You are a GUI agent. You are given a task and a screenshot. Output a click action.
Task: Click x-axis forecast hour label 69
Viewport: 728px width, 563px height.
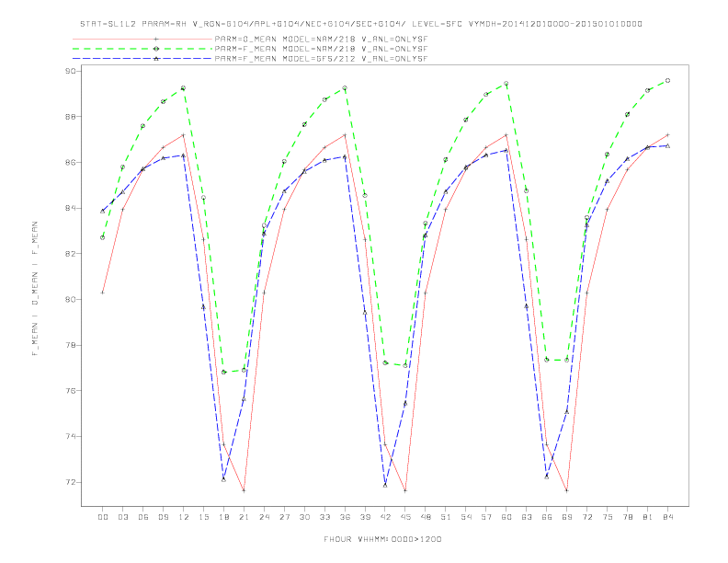click(x=567, y=517)
